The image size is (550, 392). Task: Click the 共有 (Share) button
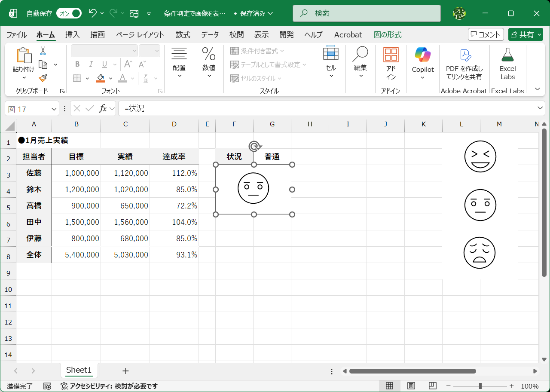pyautogui.click(x=526, y=34)
